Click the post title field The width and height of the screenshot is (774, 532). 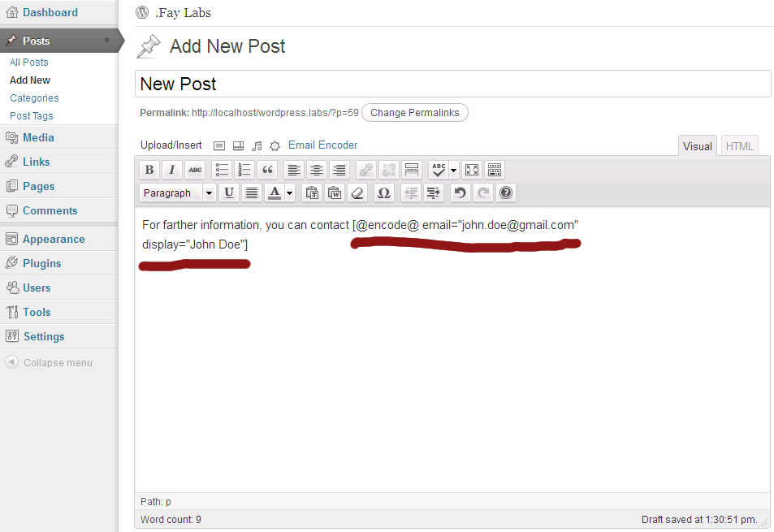coord(452,84)
